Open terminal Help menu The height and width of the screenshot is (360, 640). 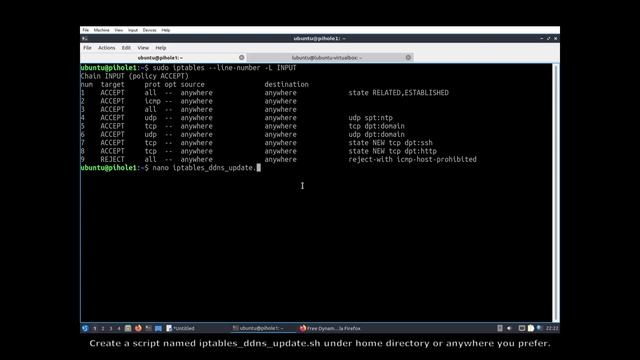click(x=161, y=48)
